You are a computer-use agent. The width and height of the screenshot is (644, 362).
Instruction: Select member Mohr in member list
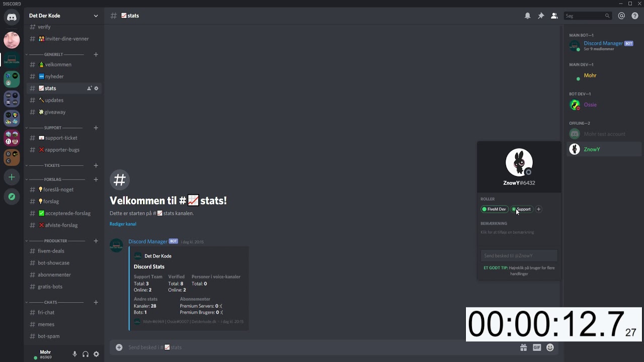(604, 75)
